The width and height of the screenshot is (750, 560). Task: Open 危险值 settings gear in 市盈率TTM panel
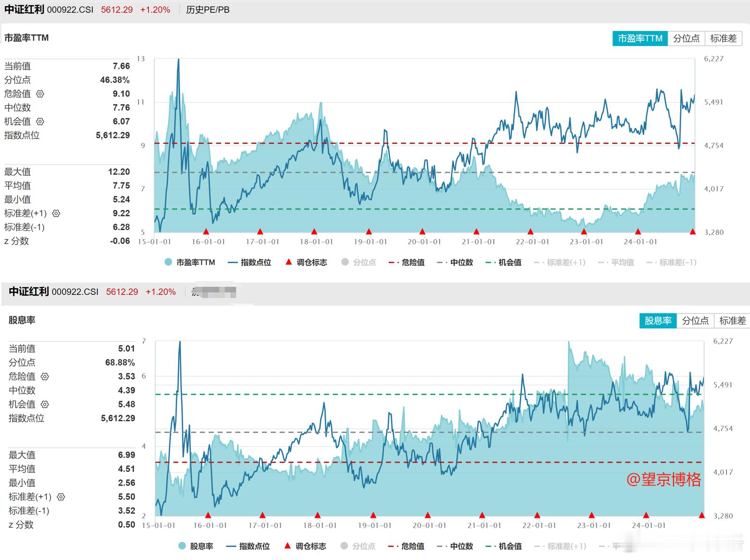(x=40, y=94)
